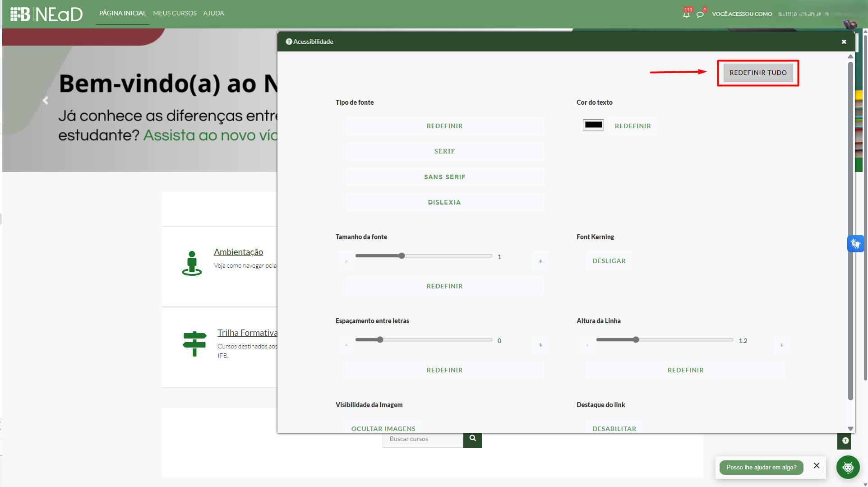Close the Acessibilidade dialog
Image resolution: width=868 pixels, height=487 pixels.
tap(844, 42)
